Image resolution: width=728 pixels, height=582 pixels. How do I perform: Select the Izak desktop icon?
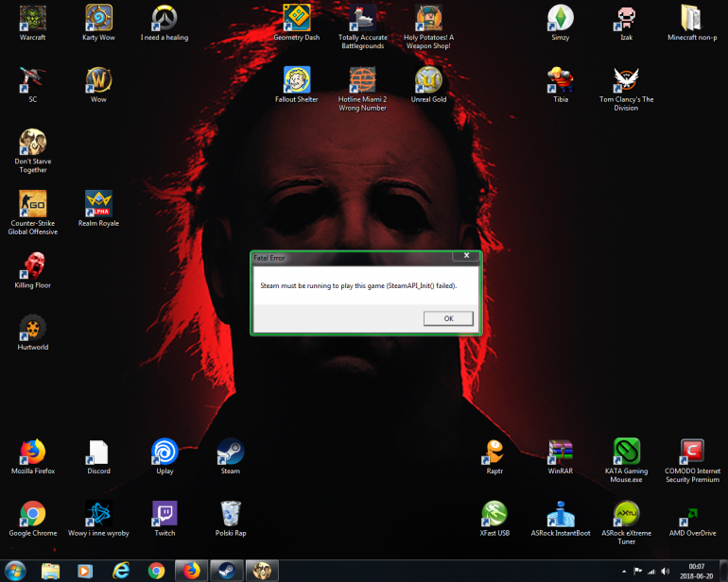click(x=626, y=23)
